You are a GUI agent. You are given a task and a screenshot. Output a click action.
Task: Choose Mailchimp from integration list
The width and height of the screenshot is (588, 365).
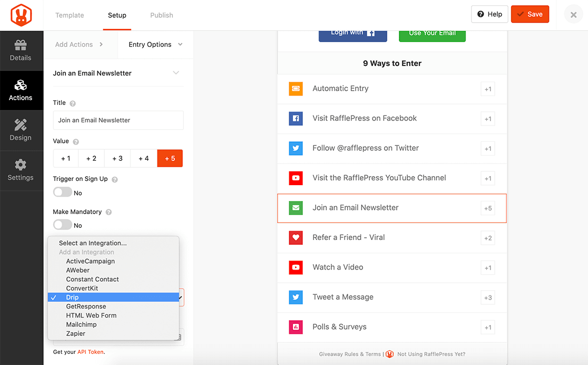114,324
